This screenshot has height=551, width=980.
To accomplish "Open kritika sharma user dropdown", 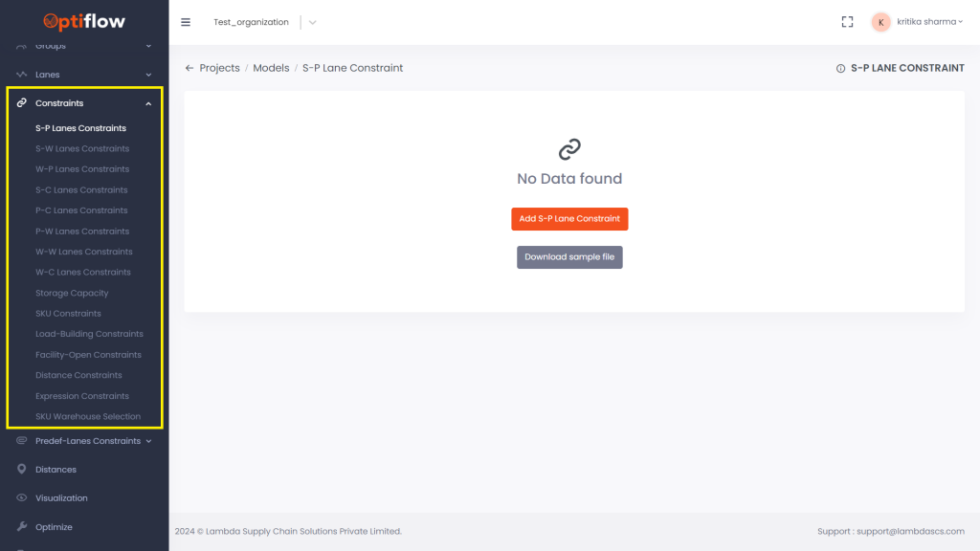I will [x=929, y=22].
